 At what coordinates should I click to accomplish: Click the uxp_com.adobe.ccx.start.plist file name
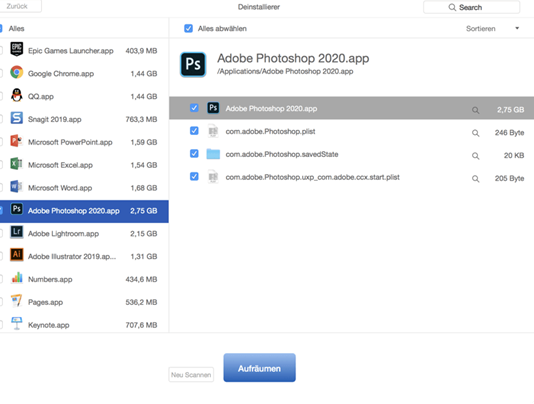313,177
